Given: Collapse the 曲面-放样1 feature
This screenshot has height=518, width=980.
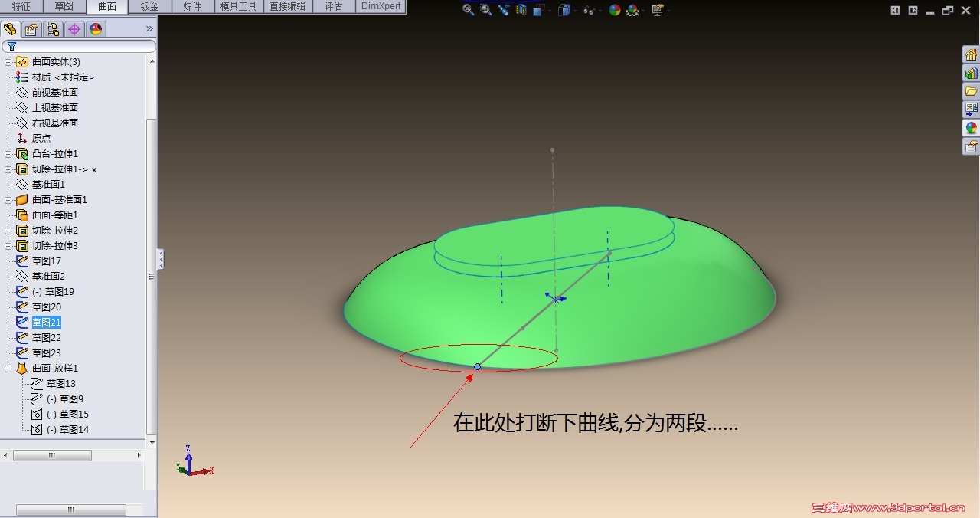Looking at the screenshot, I should (x=8, y=368).
